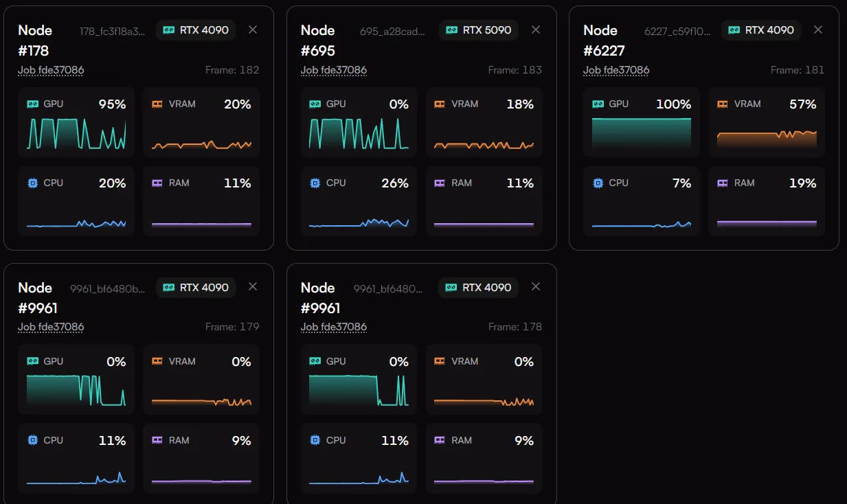Click the VRAM icon in the Frame 178 card
This screenshot has height=504, width=847.
point(440,361)
